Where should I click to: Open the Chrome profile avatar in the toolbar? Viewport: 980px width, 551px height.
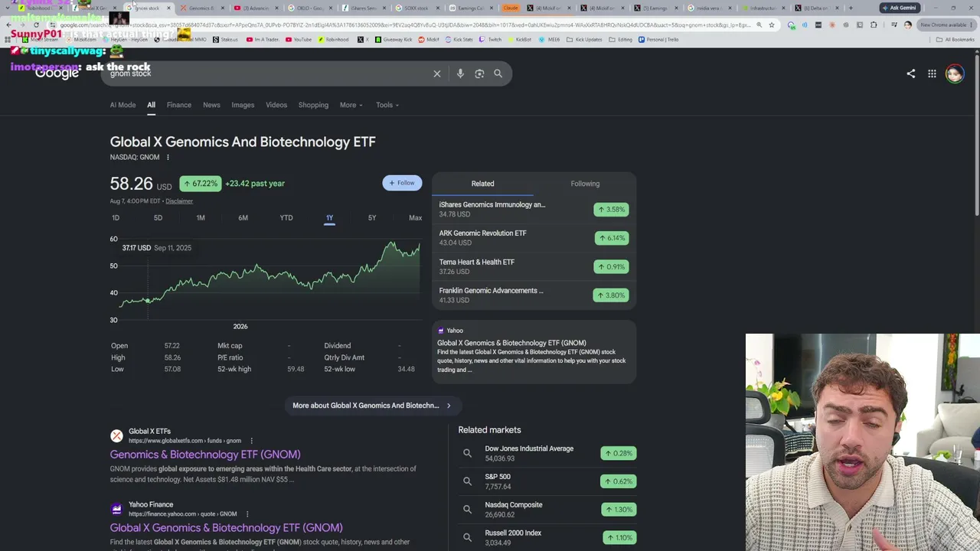click(x=907, y=24)
